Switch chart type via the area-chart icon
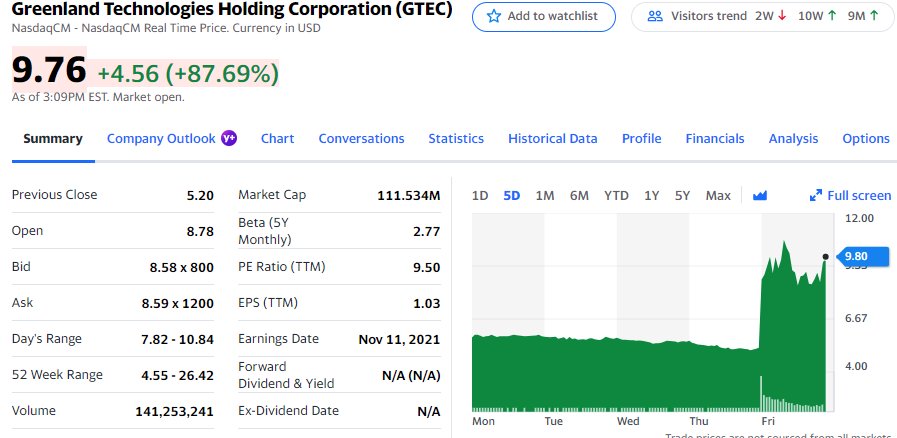Viewport: 897px width, 438px height. pyautogui.click(x=760, y=196)
